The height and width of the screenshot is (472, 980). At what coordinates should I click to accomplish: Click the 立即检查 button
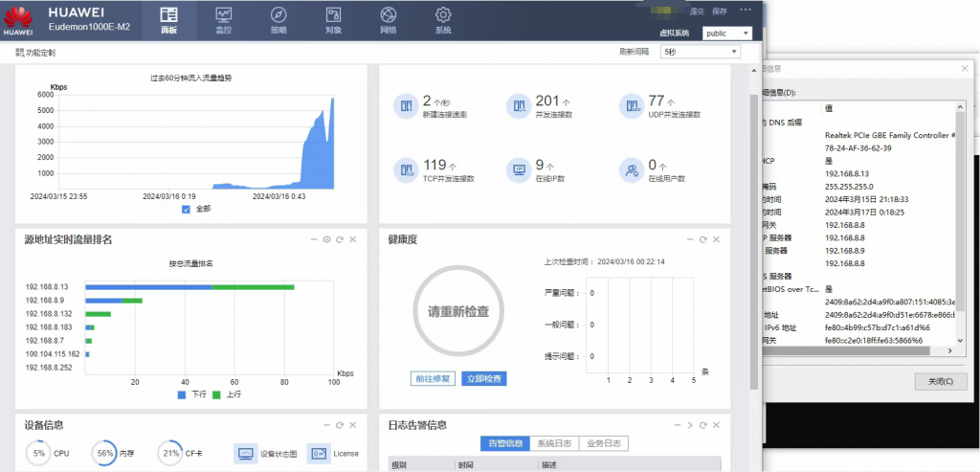[483, 379]
